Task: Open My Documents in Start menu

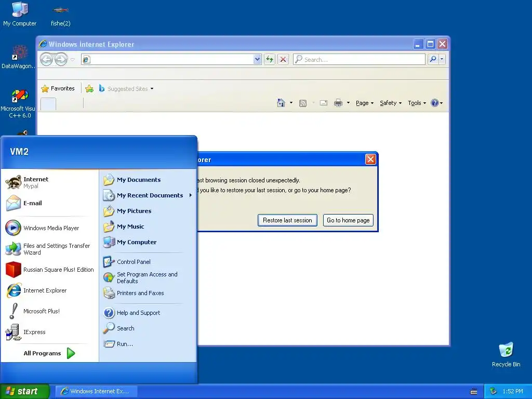Action: 148,180
